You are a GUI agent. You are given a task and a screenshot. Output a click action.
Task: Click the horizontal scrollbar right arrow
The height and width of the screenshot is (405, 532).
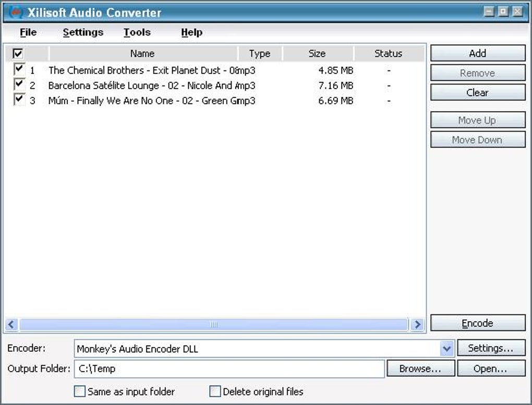[x=417, y=324]
